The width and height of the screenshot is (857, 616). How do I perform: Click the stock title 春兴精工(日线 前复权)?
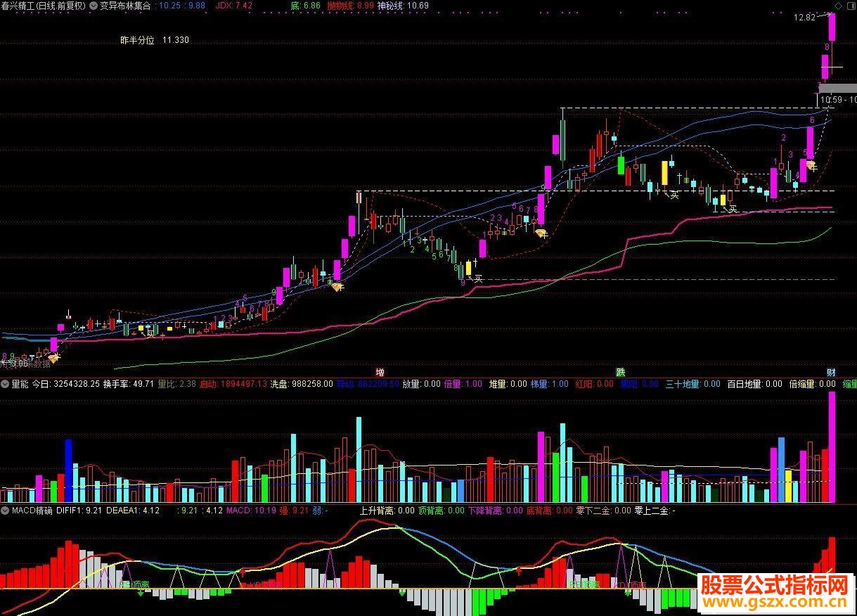tap(43, 5)
